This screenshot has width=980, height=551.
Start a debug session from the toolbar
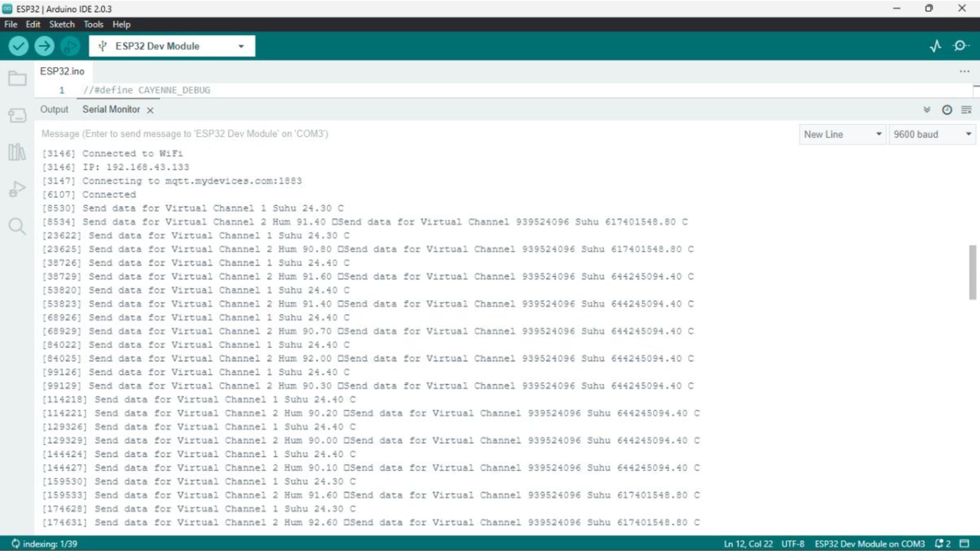tap(71, 46)
